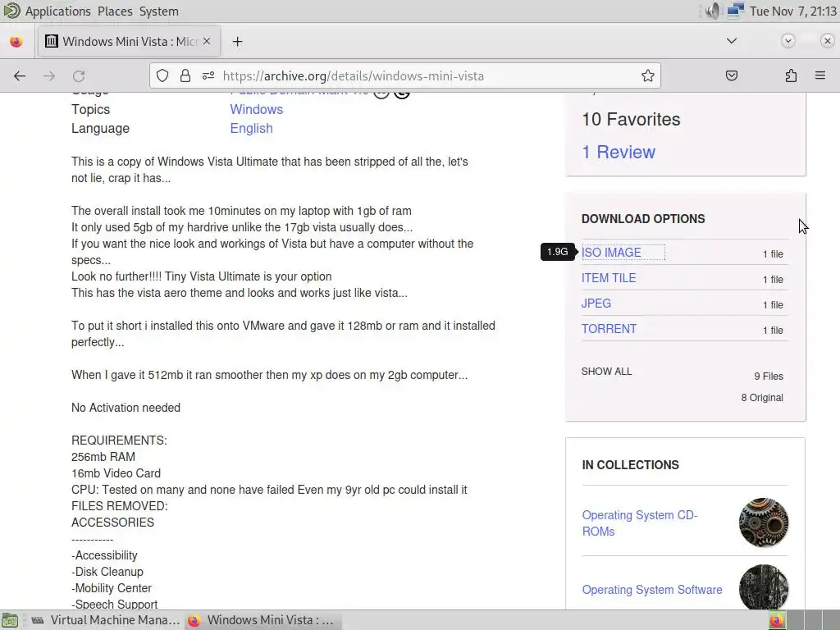The width and height of the screenshot is (840, 630).
Task: Close the Windows Mini Vista tab
Action: tap(207, 41)
